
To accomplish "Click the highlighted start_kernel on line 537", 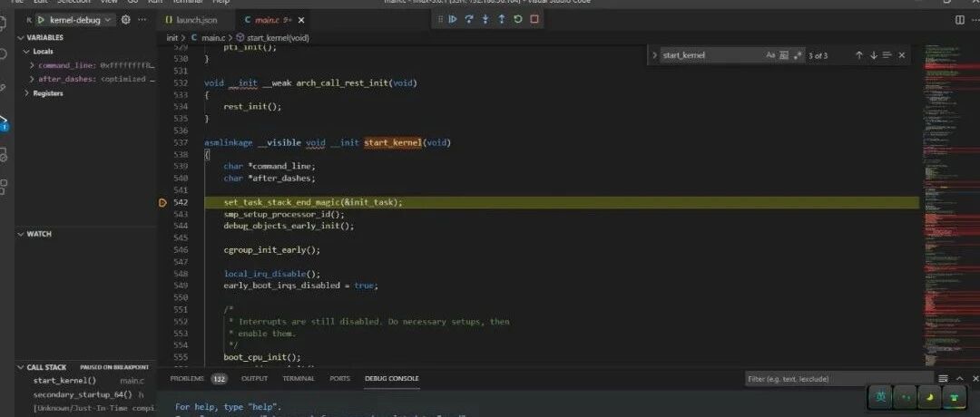I will click(393, 142).
